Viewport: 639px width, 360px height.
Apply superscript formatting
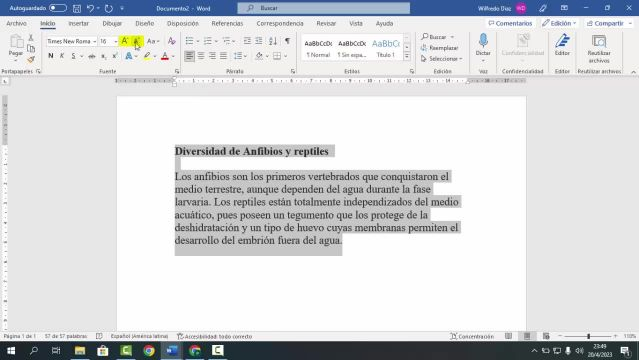tap(115, 56)
